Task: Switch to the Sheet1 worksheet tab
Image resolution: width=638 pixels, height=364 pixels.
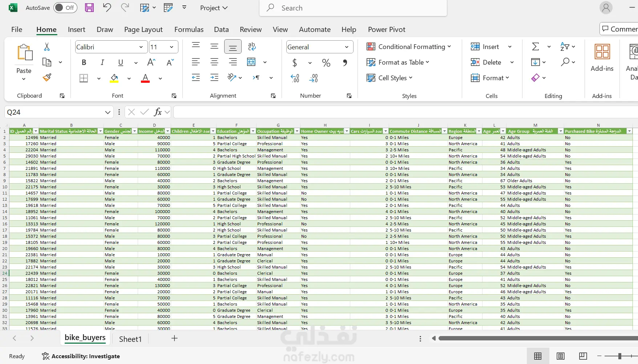Action: coord(130,339)
